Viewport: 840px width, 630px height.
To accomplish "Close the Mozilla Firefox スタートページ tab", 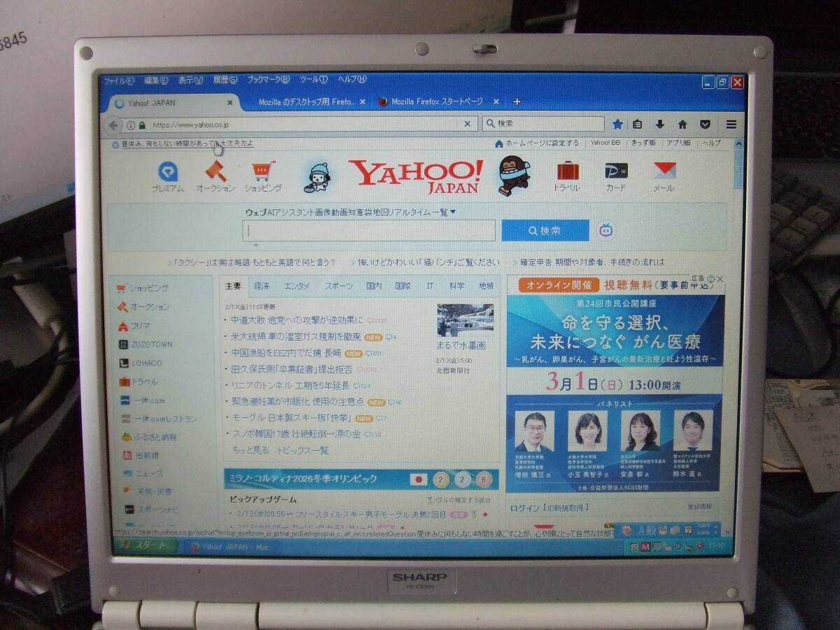I will coord(496,101).
